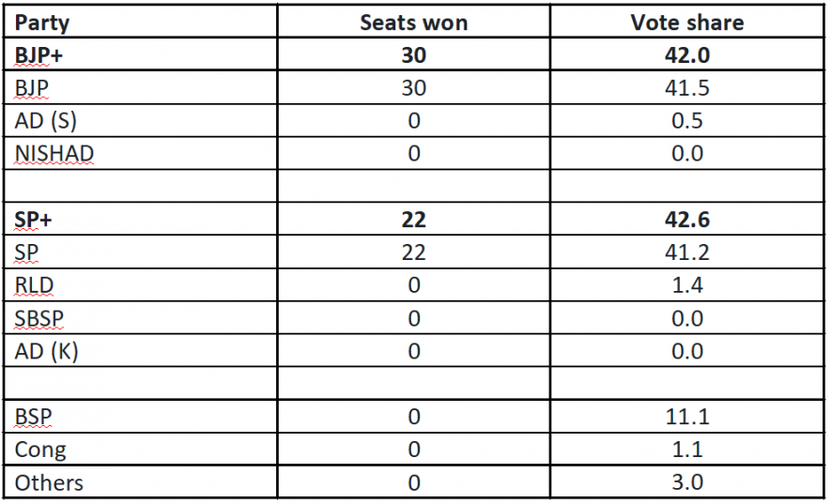Click the "Party" column header
This screenshot has height=504, width=831.
click(x=41, y=23)
